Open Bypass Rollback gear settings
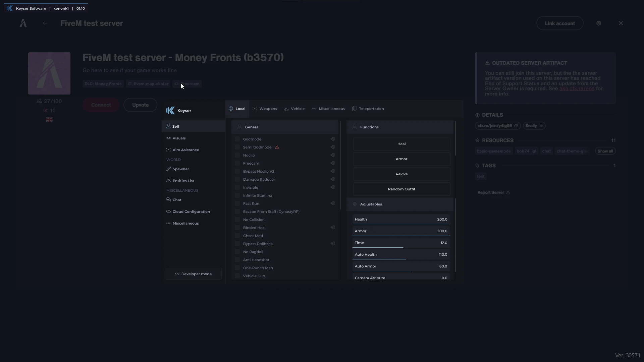 point(333,244)
